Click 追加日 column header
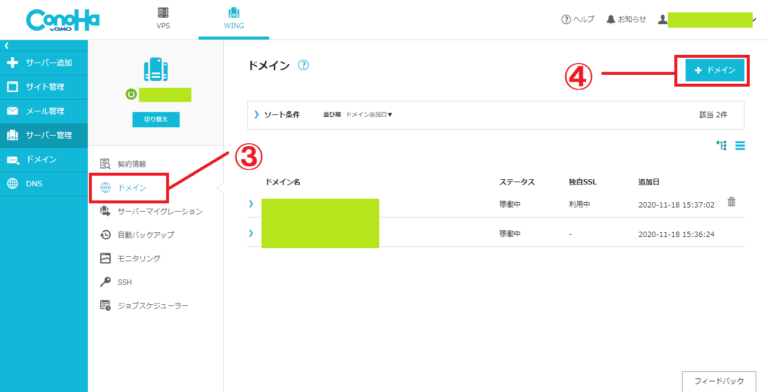Image resolution: width=768 pixels, height=392 pixels. point(649,182)
